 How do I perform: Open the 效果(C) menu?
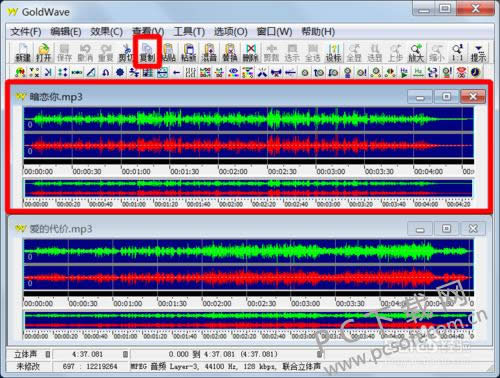click(107, 32)
